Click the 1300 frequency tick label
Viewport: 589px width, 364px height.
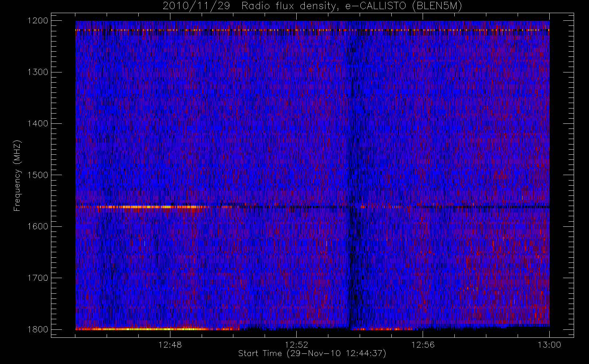(x=38, y=72)
